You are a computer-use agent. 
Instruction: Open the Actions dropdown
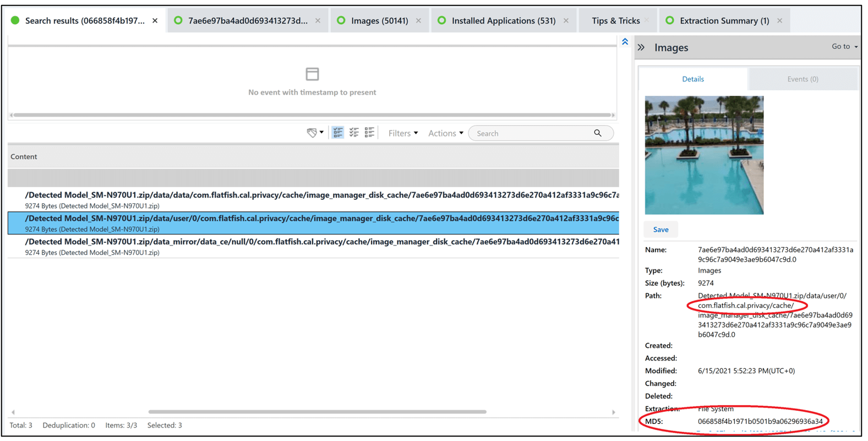coord(445,133)
